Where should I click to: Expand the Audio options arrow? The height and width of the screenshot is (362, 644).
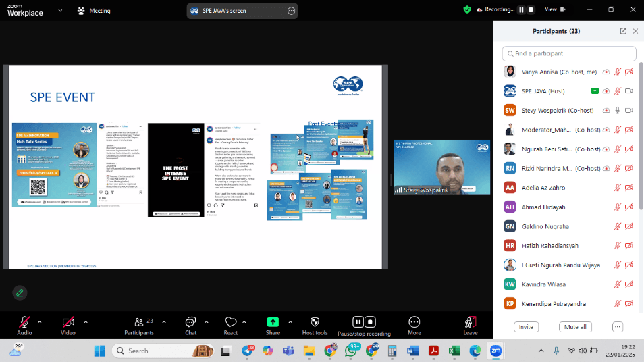pos(39,322)
